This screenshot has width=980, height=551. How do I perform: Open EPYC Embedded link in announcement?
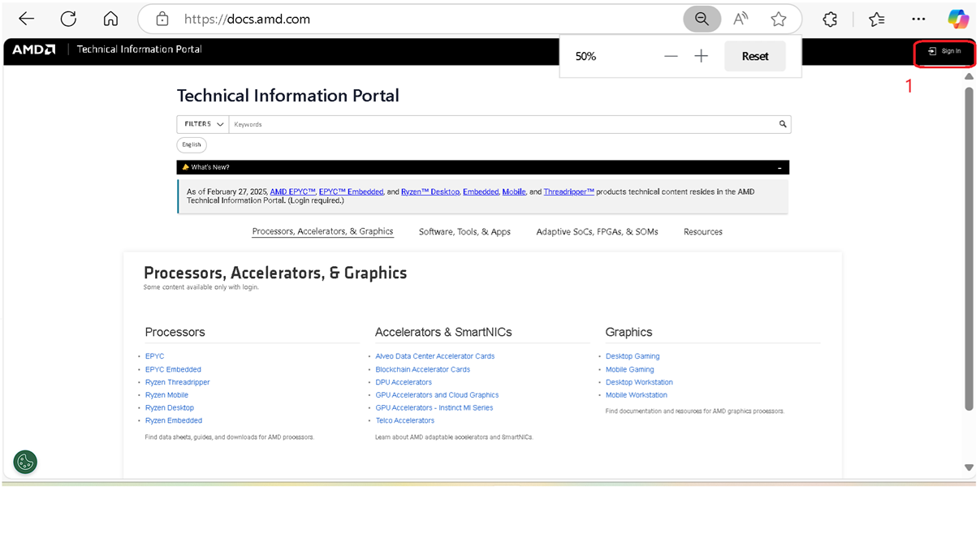pyautogui.click(x=351, y=192)
